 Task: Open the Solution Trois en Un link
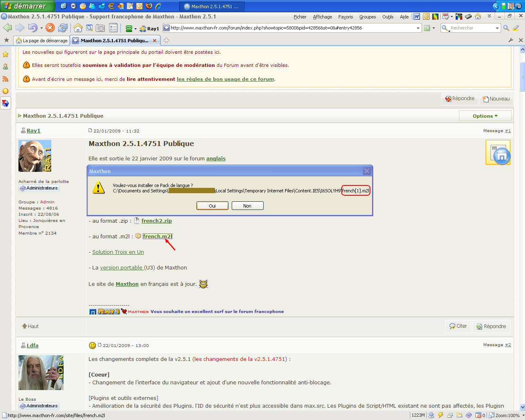pos(118,252)
